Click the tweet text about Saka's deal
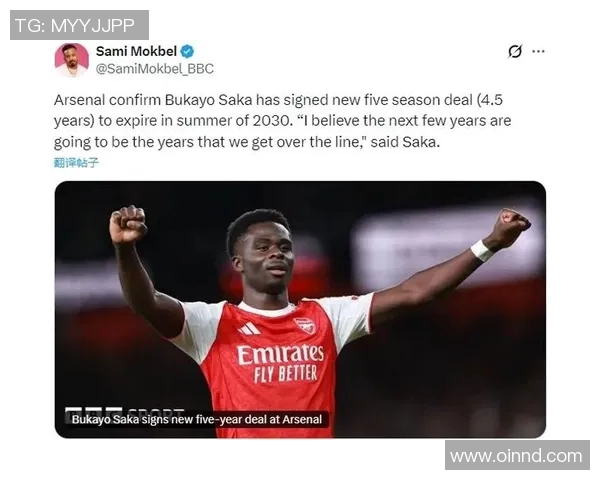Screen dimensions: 600x480 (282, 121)
